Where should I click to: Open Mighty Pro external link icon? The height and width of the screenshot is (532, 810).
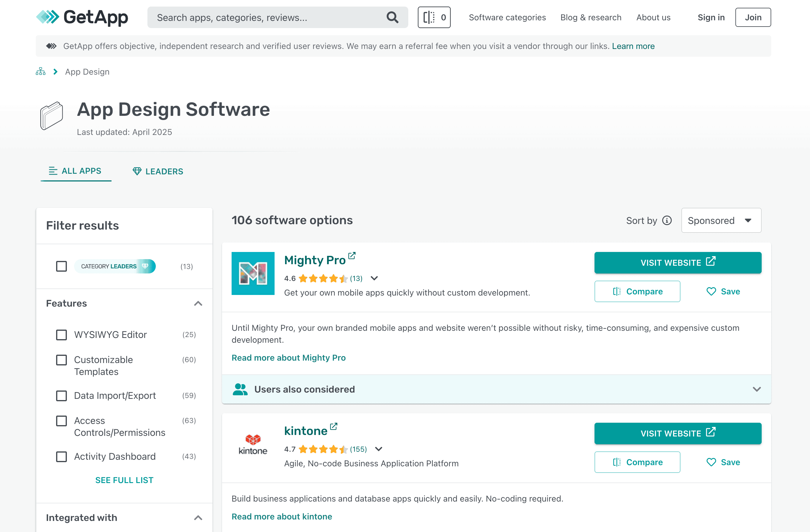coord(352,255)
